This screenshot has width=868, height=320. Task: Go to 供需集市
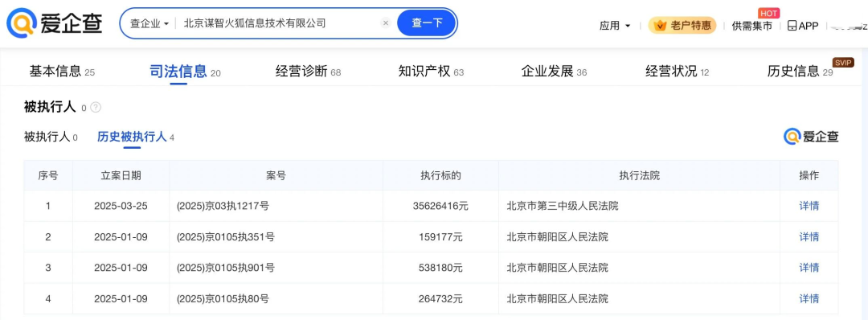(x=751, y=26)
